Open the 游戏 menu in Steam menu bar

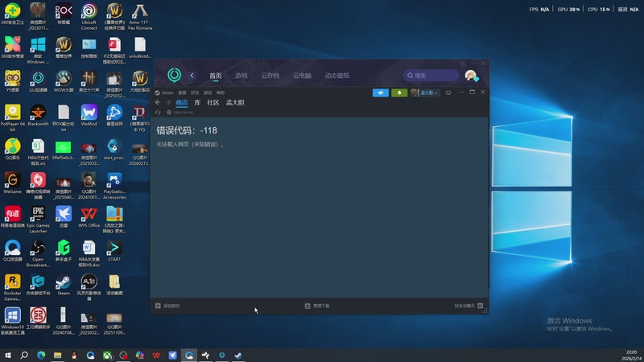[208, 93]
